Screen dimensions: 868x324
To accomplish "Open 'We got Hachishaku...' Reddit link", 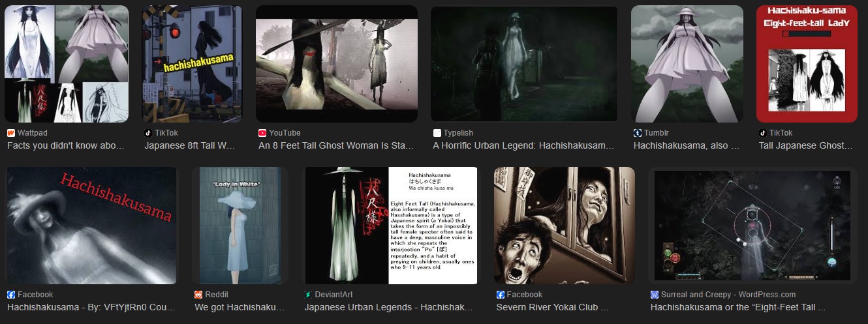I will [240, 307].
